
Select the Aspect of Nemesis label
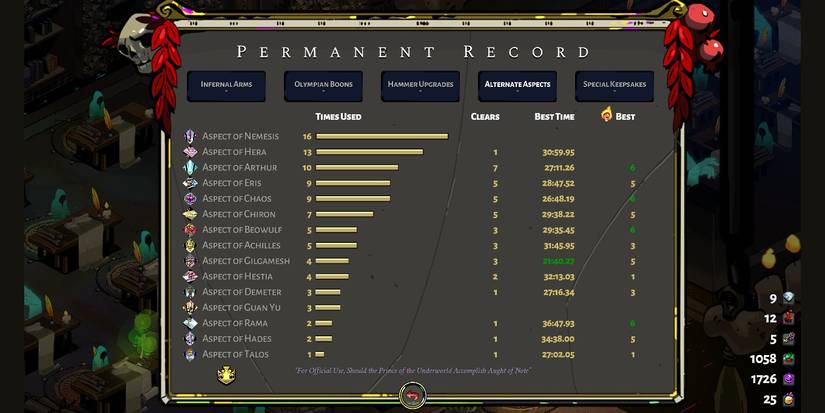[240, 136]
